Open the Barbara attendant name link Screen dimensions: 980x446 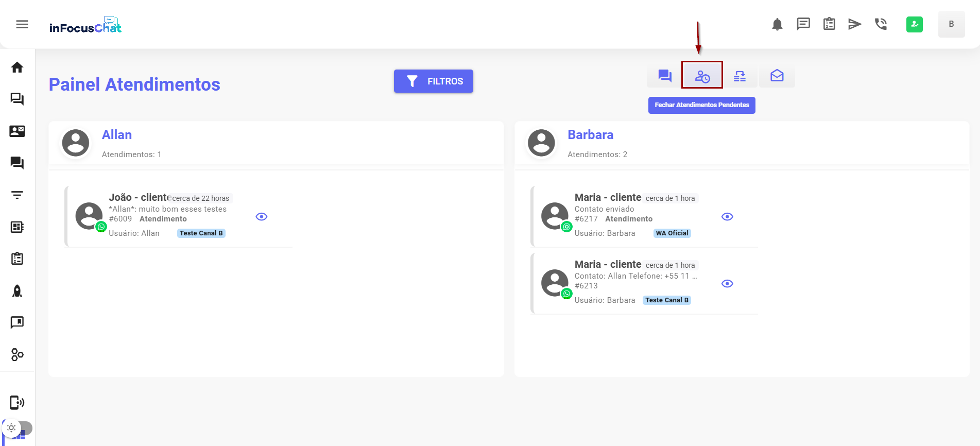tap(590, 135)
